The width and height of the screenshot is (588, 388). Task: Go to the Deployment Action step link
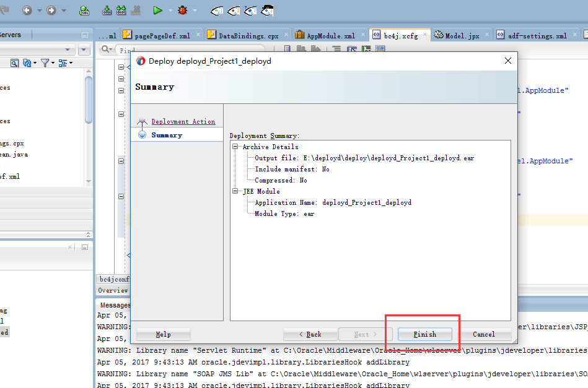[x=183, y=121]
